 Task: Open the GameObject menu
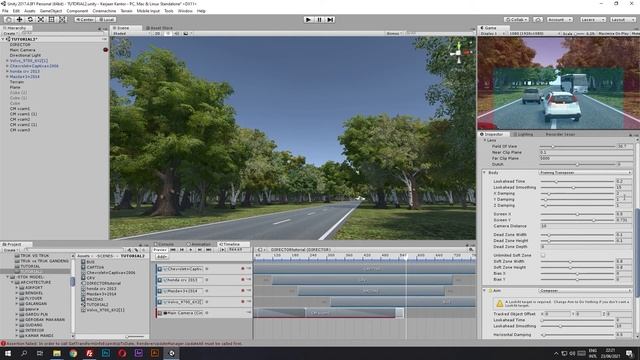(x=51, y=11)
